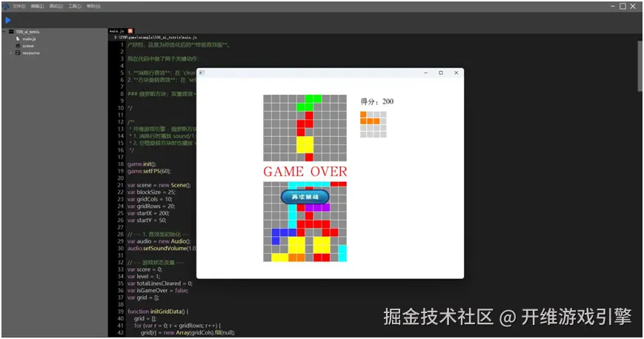The width and height of the screenshot is (644, 339).
Task: Click the app logo in the editor title bar
Action: pos(6,6)
